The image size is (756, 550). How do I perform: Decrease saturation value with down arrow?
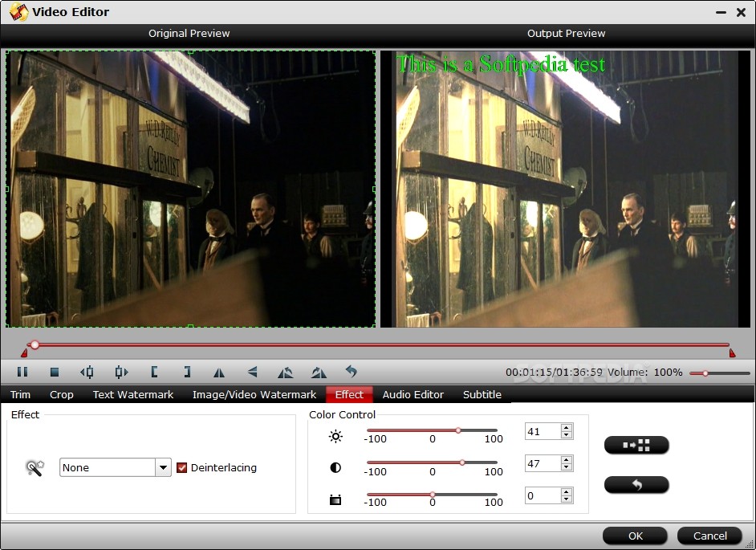[567, 499]
